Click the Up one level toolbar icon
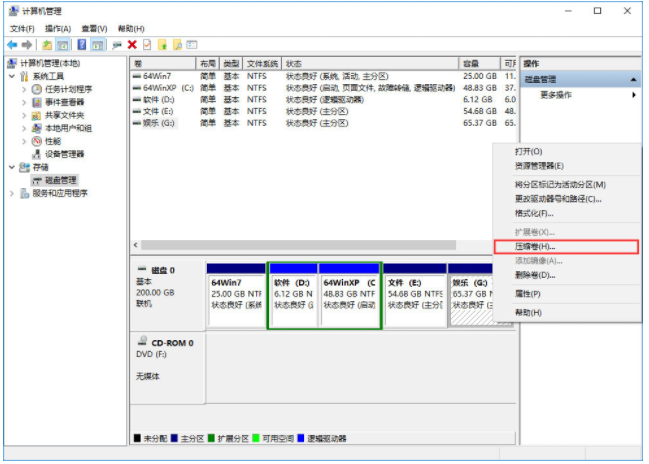The width and height of the screenshot is (649, 464). (x=48, y=45)
